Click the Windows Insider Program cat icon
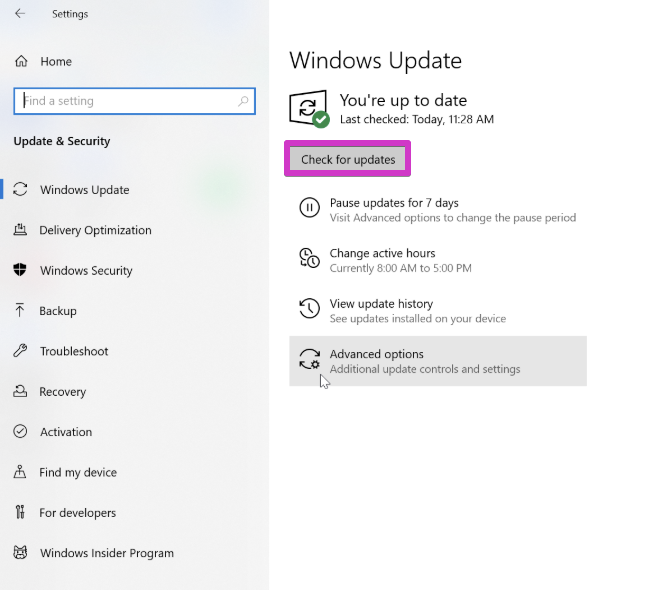672x590 pixels. (20, 553)
